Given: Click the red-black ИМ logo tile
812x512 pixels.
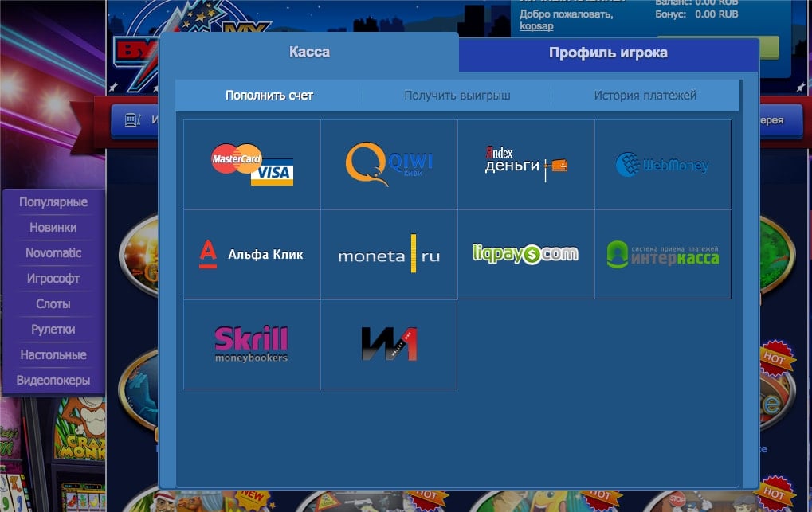Looking at the screenshot, I should (x=389, y=344).
